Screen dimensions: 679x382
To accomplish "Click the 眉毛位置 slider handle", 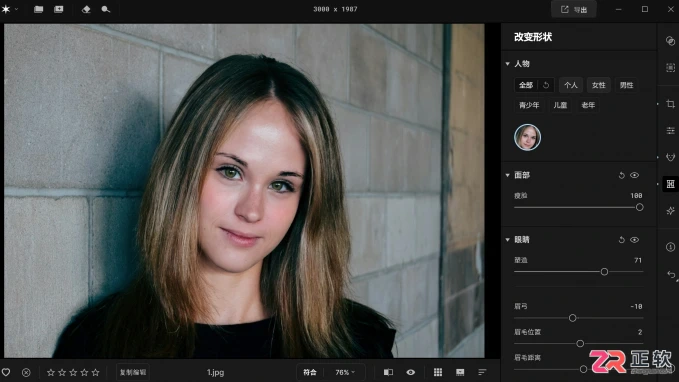I will [x=580, y=343].
